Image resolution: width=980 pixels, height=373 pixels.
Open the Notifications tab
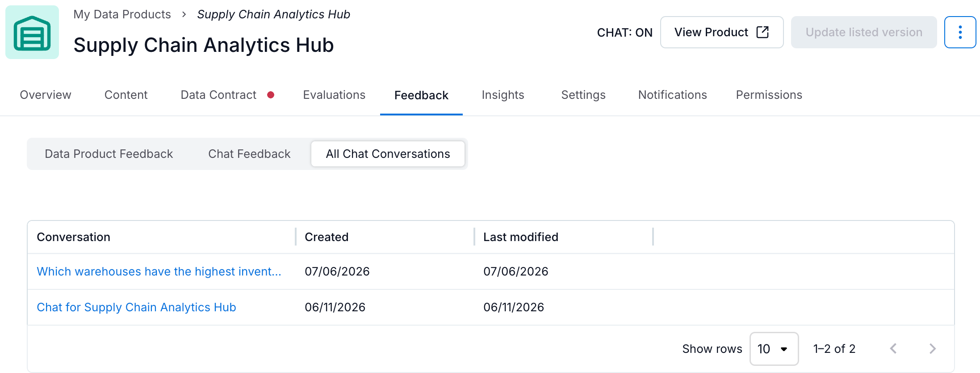coord(673,95)
